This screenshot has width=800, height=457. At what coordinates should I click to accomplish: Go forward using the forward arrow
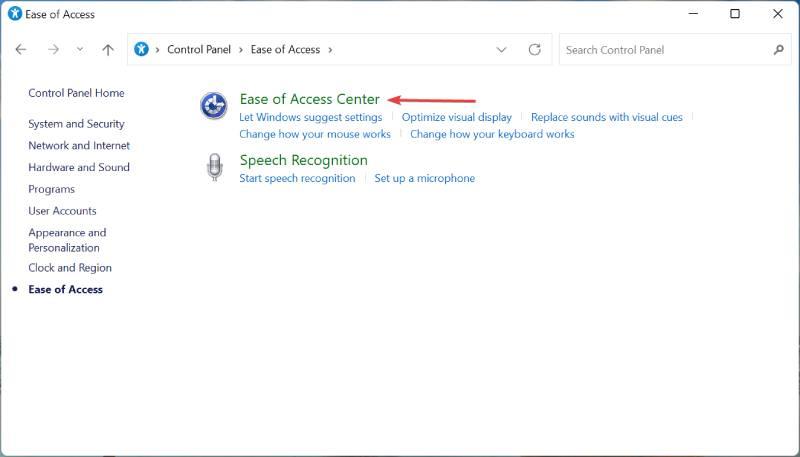53,49
